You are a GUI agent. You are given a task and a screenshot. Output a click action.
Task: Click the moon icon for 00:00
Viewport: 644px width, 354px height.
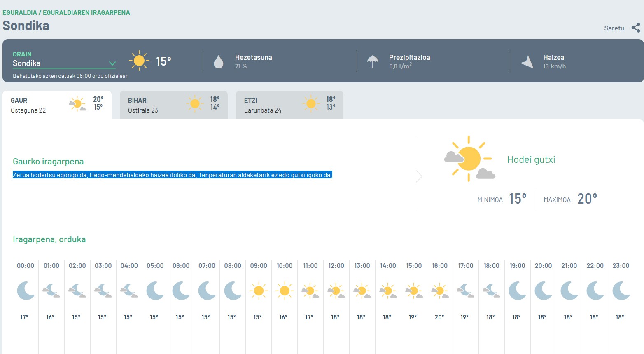[26, 291]
